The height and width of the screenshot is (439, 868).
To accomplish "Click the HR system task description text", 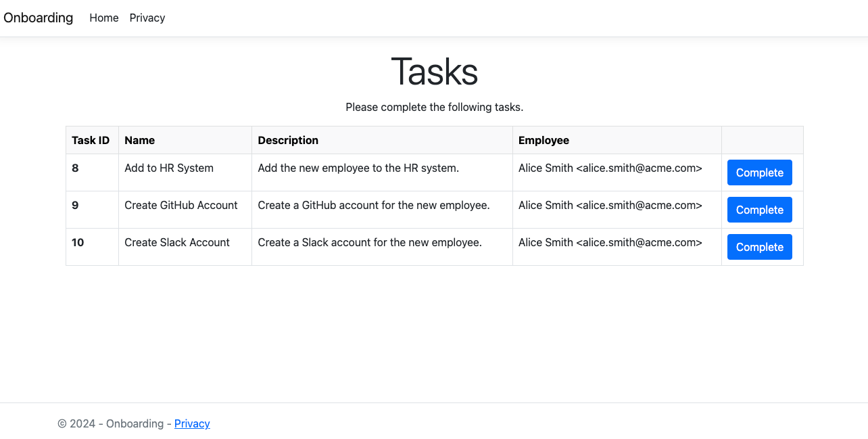I will coord(358,168).
